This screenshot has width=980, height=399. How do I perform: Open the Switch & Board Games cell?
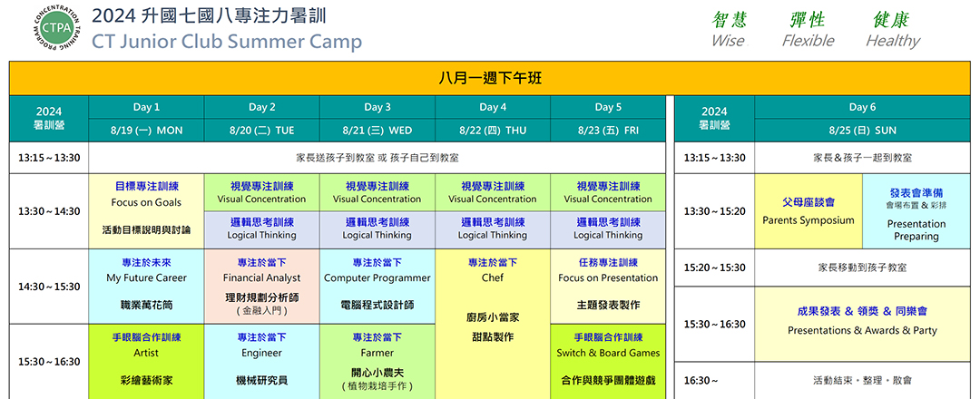pos(608,360)
